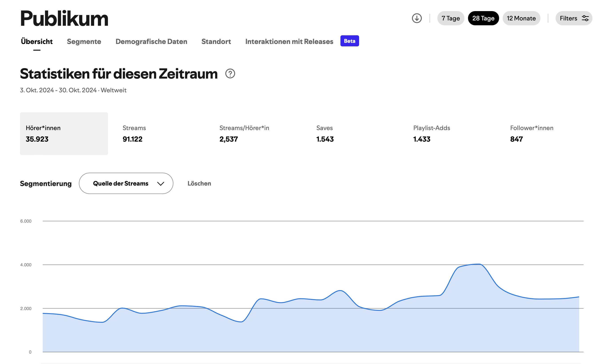This screenshot has height=364, width=612.
Task: Open Interaktionen mit Releases tab
Action: [289, 42]
